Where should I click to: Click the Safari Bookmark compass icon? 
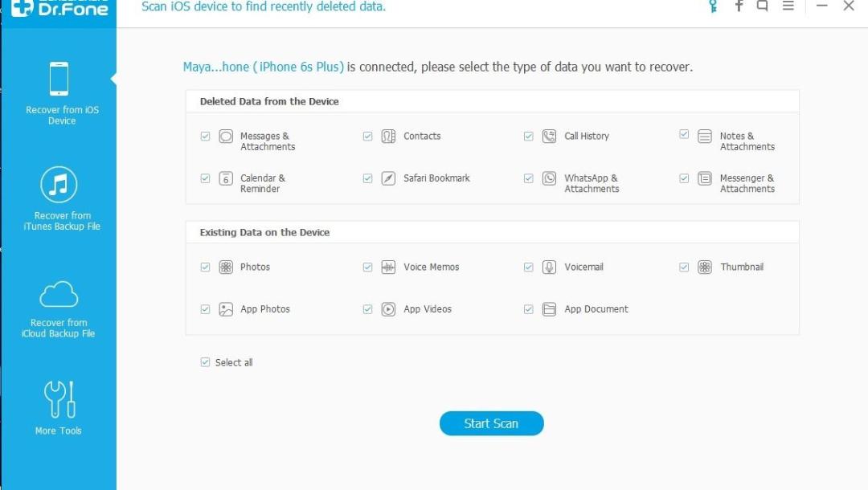(389, 178)
